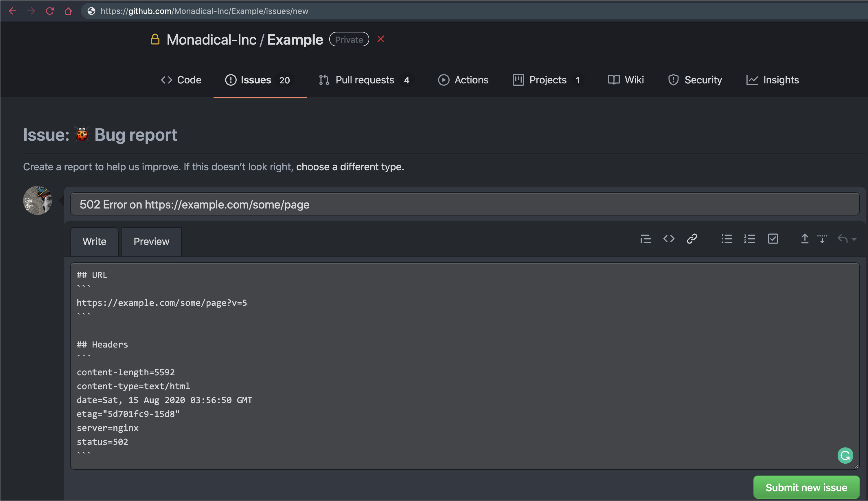The image size is (868, 501).
Task: Upload a file with the up-arrow icon
Action: 804,239
